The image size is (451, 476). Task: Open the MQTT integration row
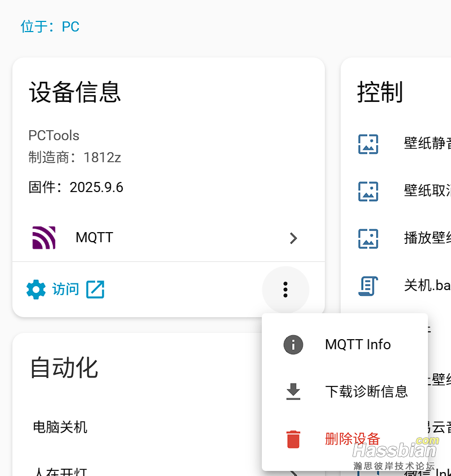point(168,238)
